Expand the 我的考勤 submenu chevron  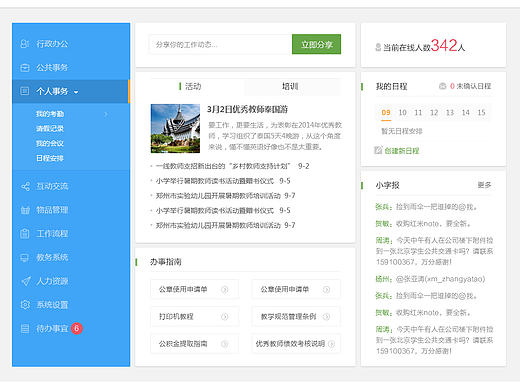click(x=106, y=114)
